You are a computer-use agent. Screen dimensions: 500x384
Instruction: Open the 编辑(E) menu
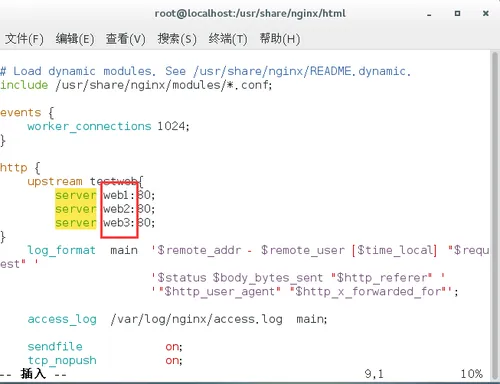click(x=75, y=39)
